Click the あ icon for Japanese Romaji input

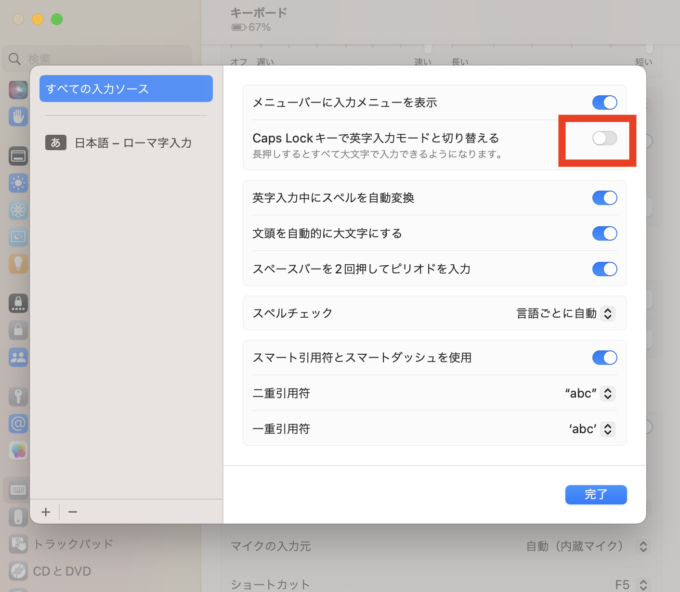(56, 143)
